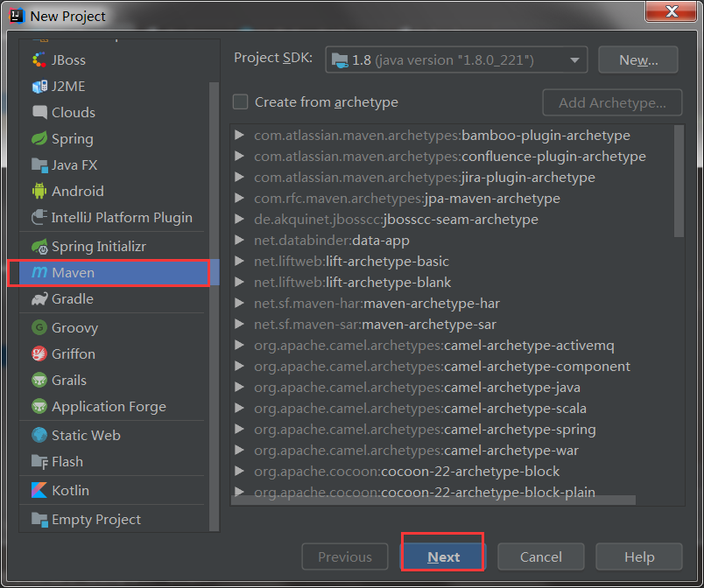
Task: Select Empty Project label
Action: (96, 520)
